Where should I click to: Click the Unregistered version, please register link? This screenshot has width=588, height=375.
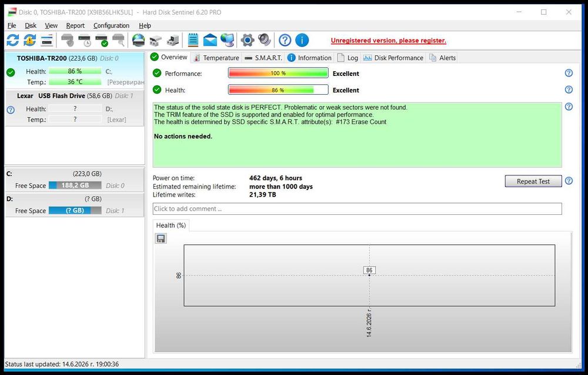tap(389, 41)
